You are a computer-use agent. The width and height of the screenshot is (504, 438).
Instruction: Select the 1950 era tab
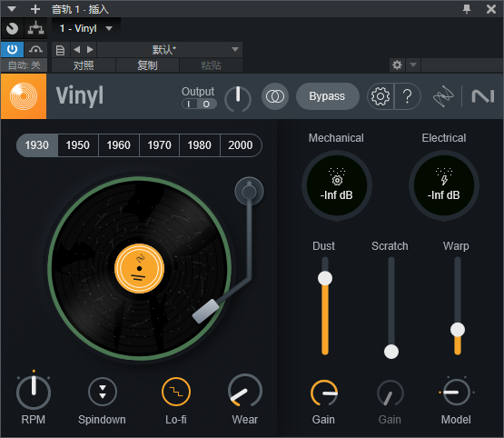click(78, 145)
